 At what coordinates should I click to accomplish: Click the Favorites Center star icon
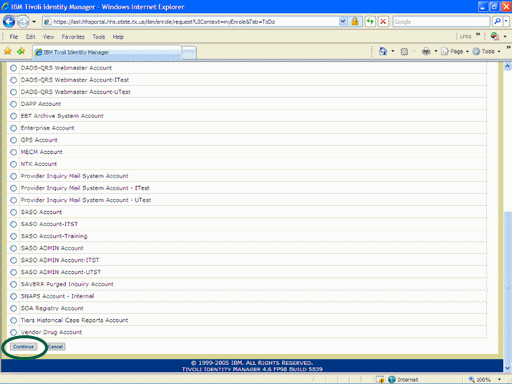click(8, 51)
